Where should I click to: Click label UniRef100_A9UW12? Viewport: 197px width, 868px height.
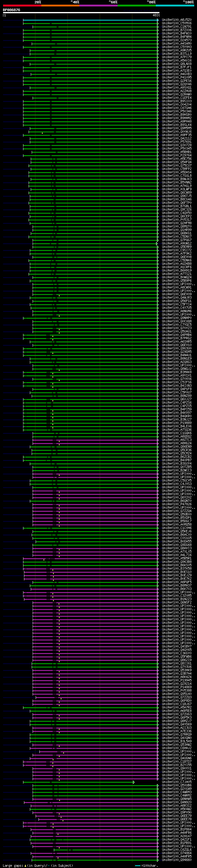coord(176,243)
